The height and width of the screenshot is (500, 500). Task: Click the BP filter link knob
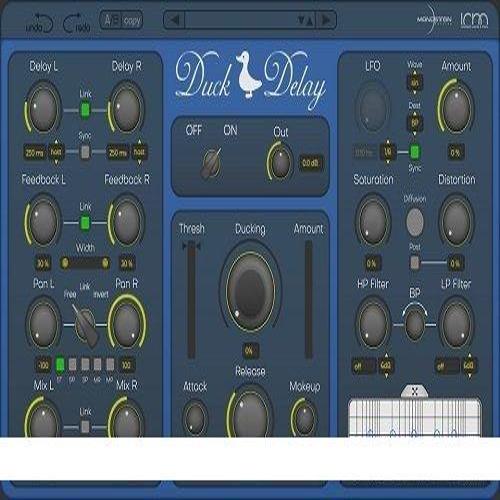pos(415,323)
